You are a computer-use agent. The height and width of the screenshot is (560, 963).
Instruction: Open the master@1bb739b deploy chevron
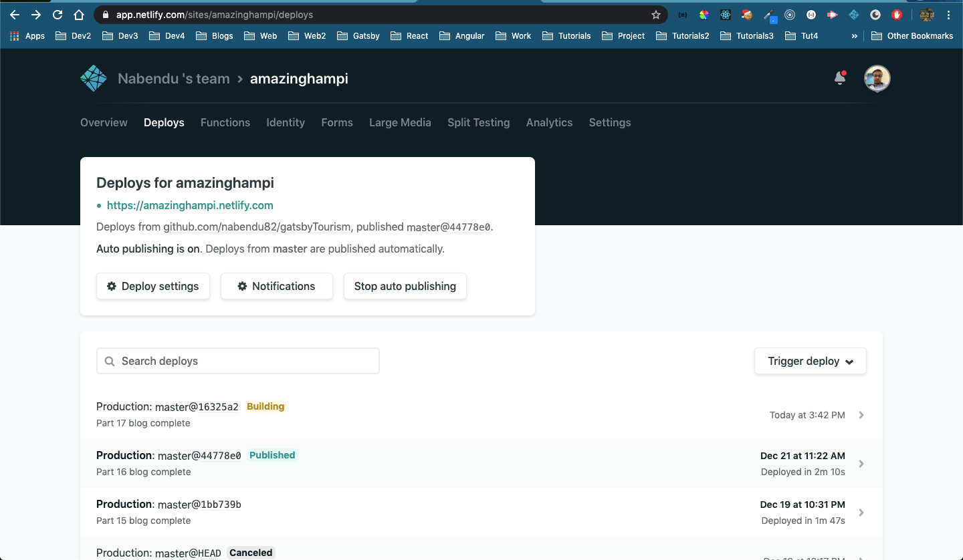(x=861, y=513)
